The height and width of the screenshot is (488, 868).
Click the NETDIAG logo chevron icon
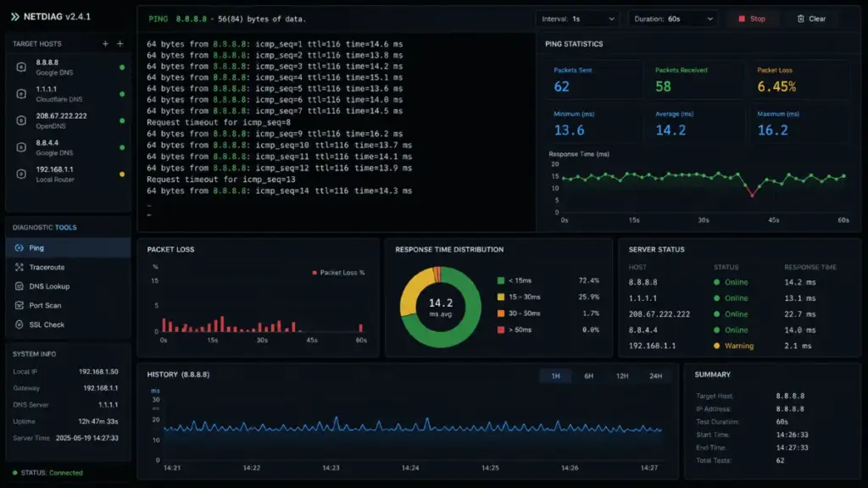tap(15, 17)
